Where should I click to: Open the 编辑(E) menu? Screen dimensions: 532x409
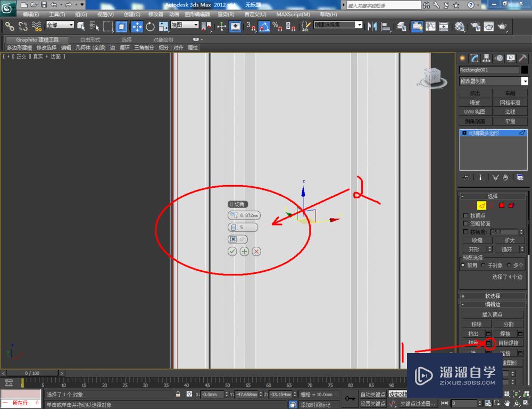click(x=30, y=14)
